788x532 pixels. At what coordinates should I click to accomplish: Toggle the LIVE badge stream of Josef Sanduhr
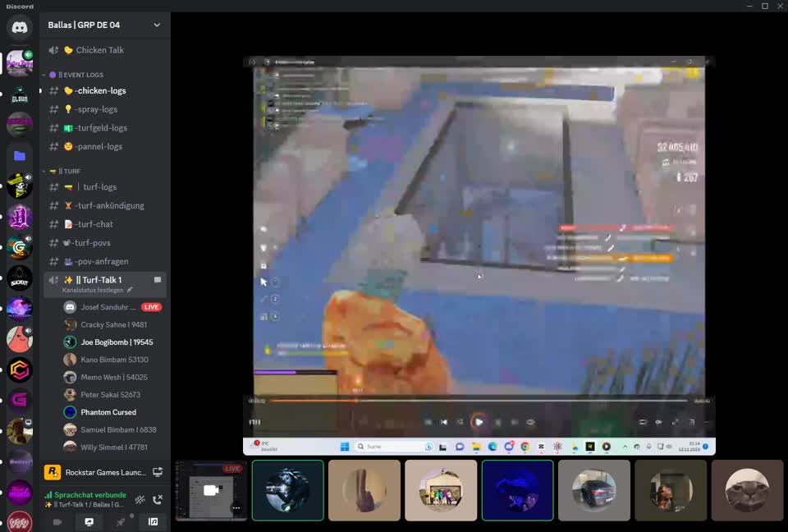pos(151,306)
